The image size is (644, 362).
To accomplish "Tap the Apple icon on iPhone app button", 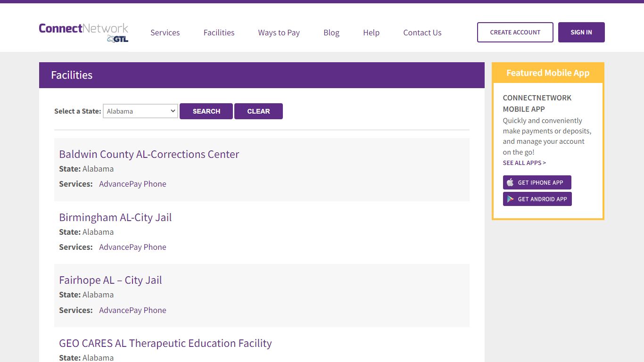I will pos(510,182).
